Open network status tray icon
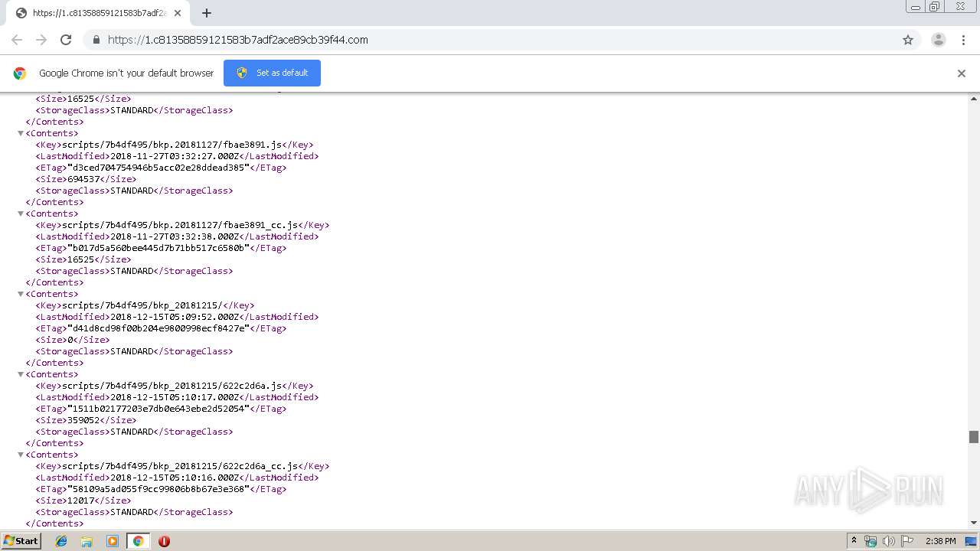This screenshot has height=551, width=980. pyautogui.click(x=871, y=541)
